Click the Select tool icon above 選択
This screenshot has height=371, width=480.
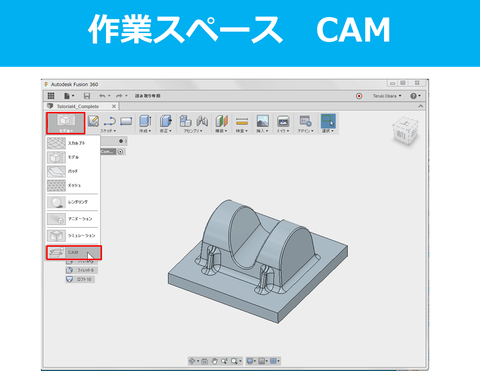coord(328,121)
